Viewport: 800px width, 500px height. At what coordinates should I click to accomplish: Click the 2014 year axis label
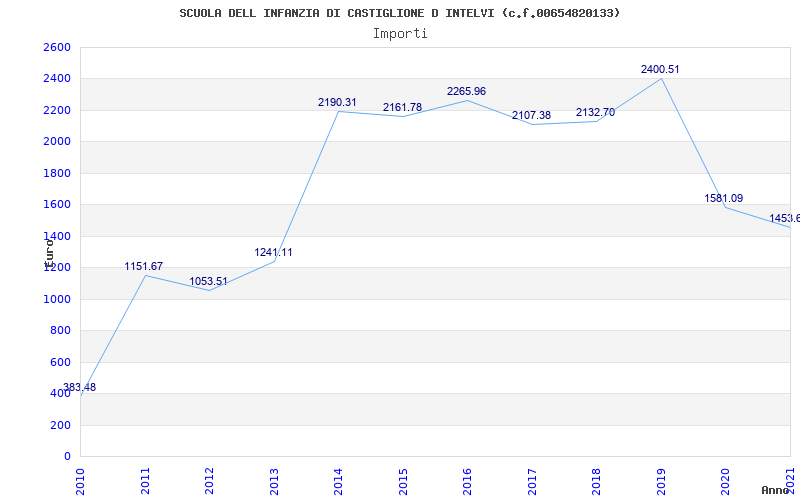(338, 481)
